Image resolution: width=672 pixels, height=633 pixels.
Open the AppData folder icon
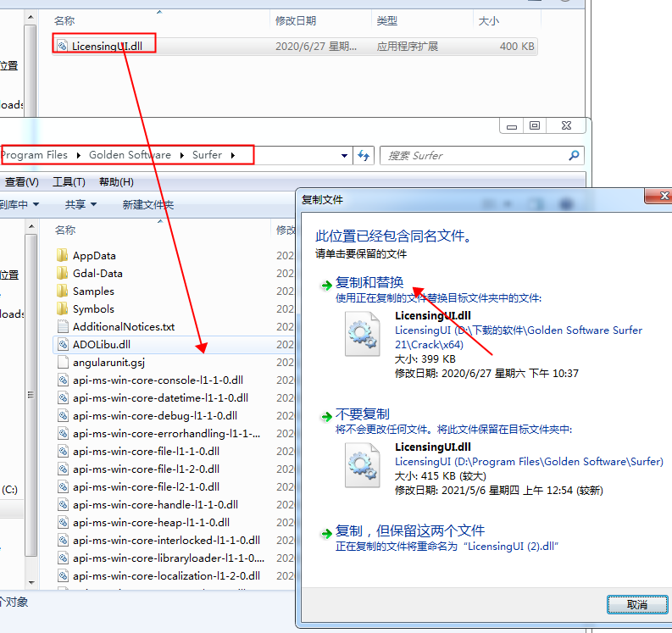click(x=63, y=255)
